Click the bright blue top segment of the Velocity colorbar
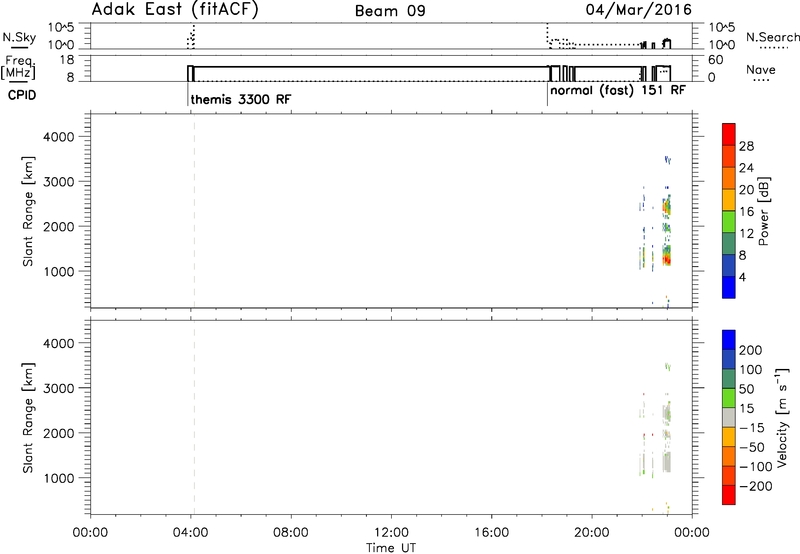The height and width of the screenshot is (554, 800). [729, 340]
